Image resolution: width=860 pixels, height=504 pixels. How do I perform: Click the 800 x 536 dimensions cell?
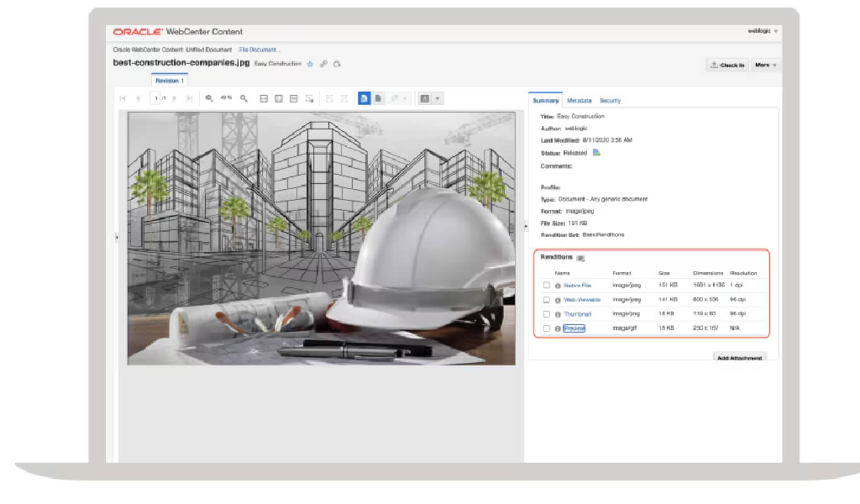[705, 300]
